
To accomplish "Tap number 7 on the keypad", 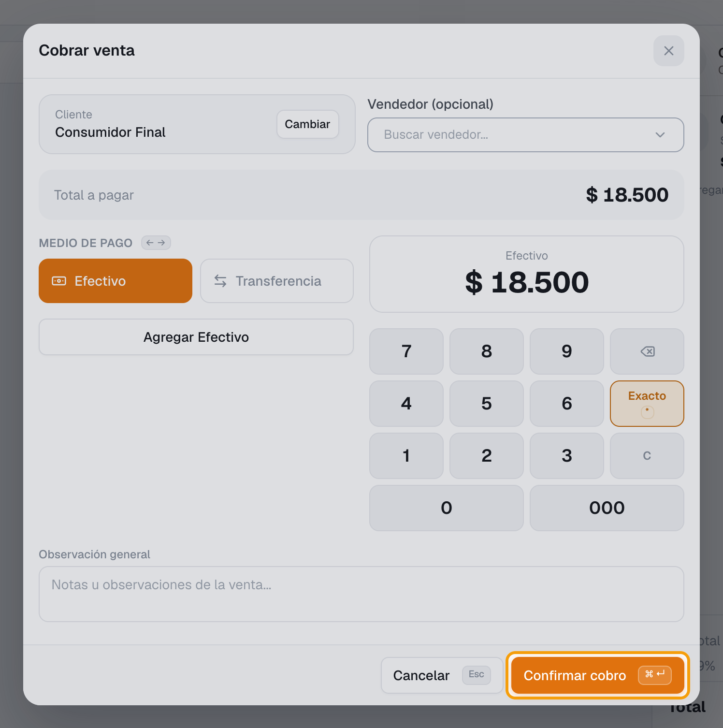I will tap(406, 351).
